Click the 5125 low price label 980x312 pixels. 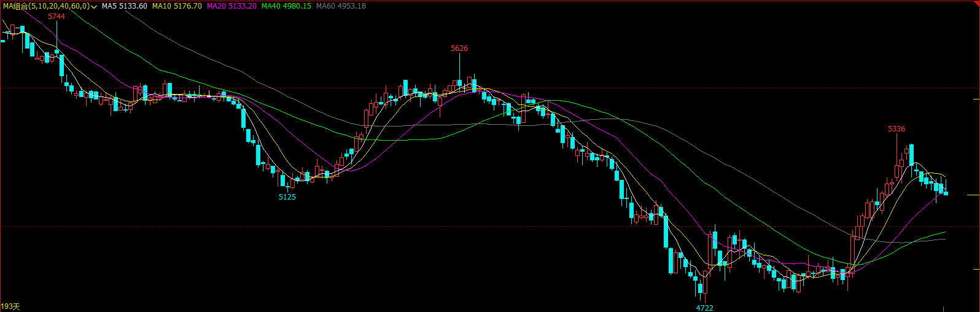(287, 197)
